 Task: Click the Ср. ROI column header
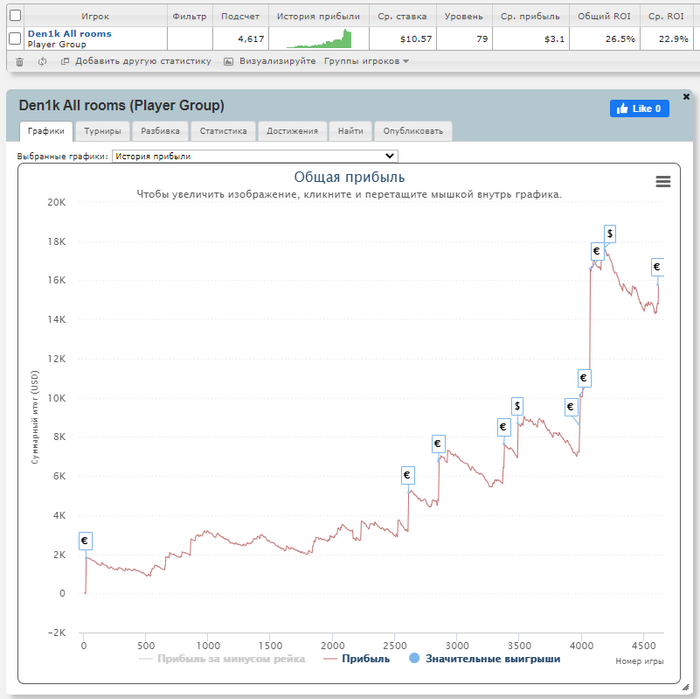coord(666,16)
